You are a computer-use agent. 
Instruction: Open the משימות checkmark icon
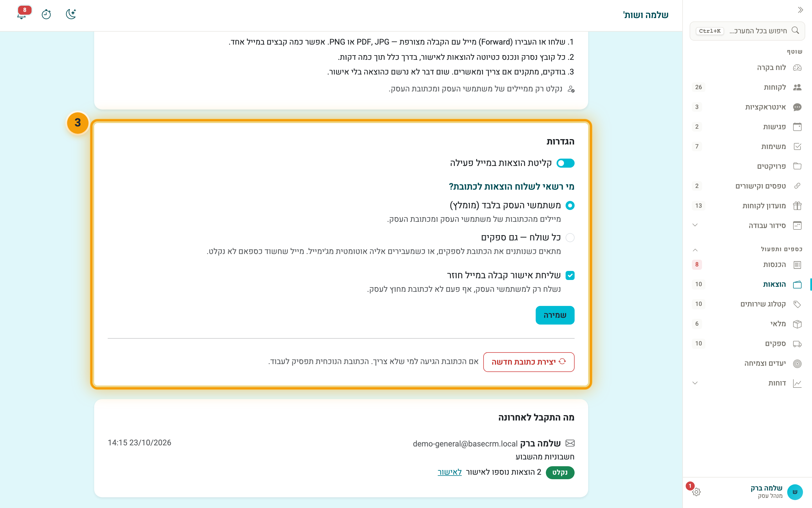point(797,146)
